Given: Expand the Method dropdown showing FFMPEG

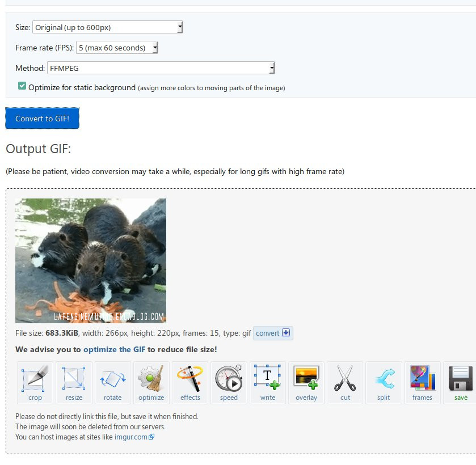Looking at the screenshot, I should coord(161,68).
